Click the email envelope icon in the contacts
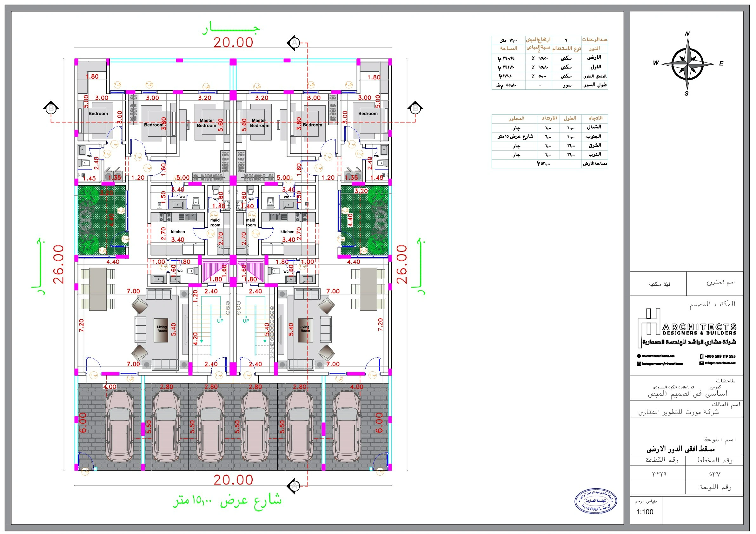This screenshot has height=534, width=756. point(701,363)
